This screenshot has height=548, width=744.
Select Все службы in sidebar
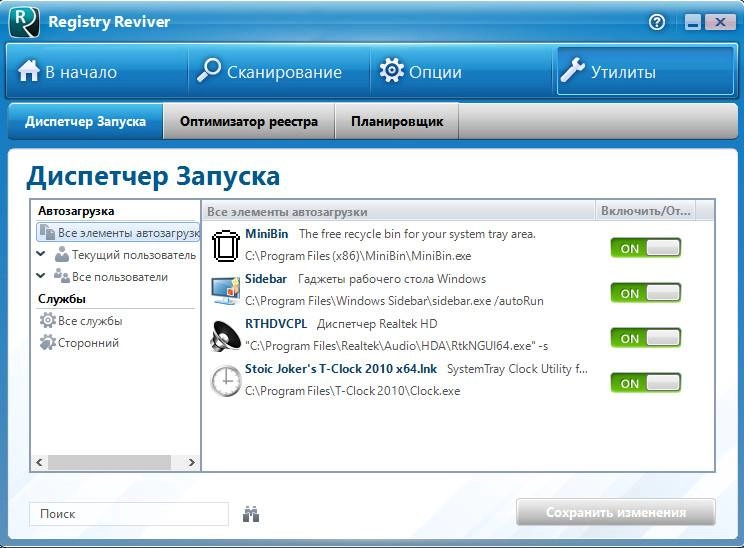pyautogui.click(x=90, y=321)
